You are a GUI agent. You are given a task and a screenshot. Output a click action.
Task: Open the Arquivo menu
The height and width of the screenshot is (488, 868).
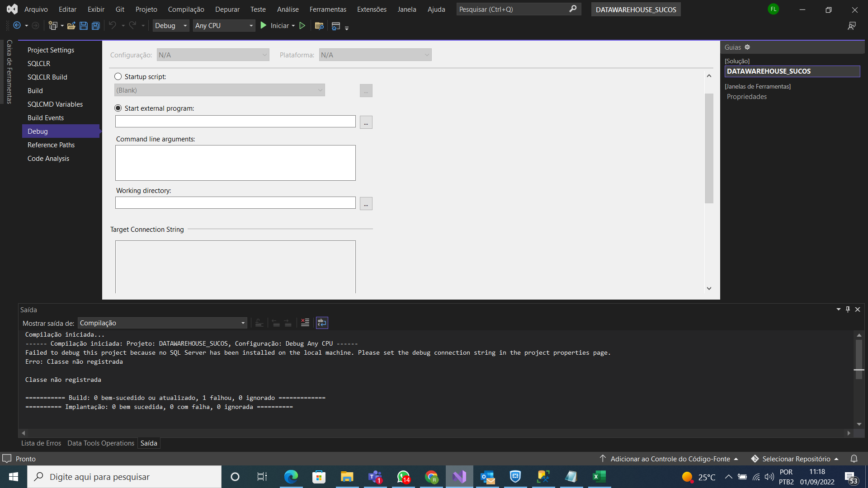pyautogui.click(x=36, y=9)
